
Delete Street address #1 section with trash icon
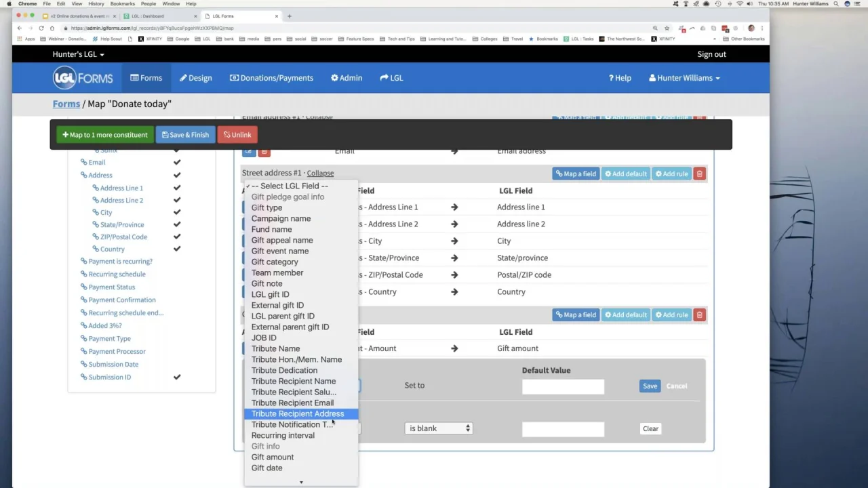click(x=700, y=174)
